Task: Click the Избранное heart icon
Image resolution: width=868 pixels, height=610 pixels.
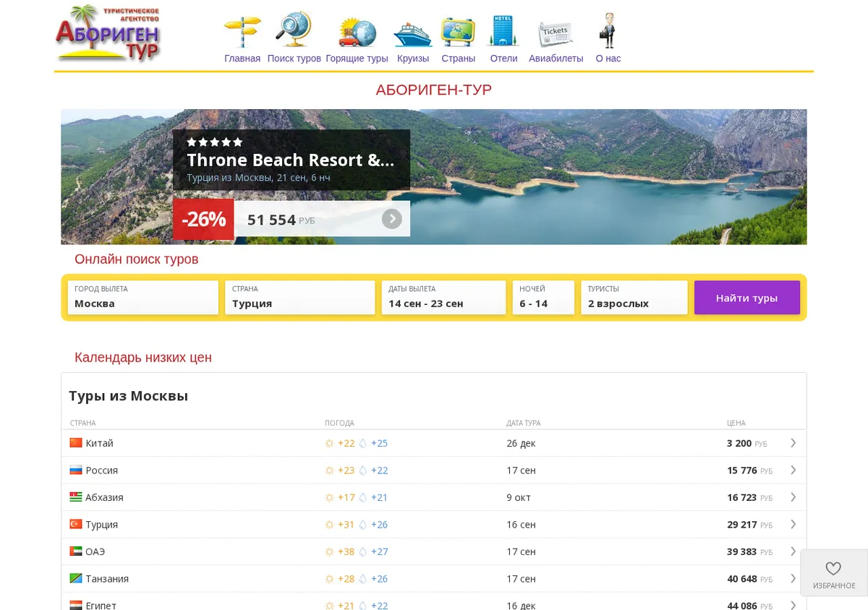Action: click(x=833, y=568)
